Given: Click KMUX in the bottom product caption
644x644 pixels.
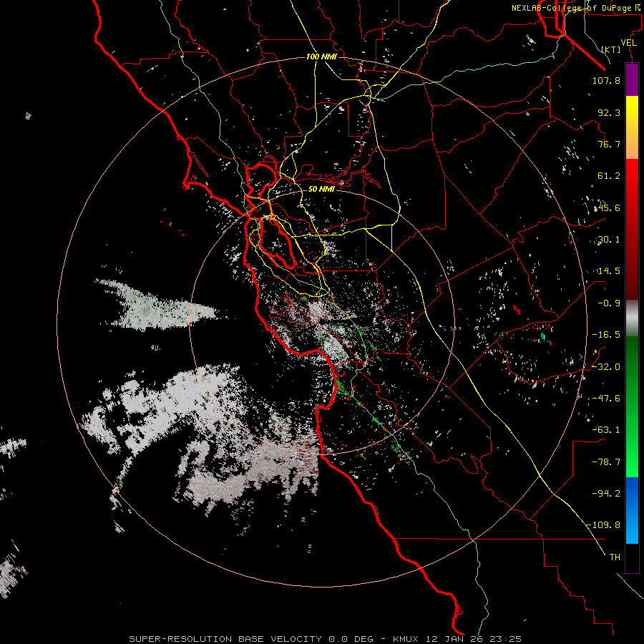Looking at the screenshot, I should click(x=406, y=639).
